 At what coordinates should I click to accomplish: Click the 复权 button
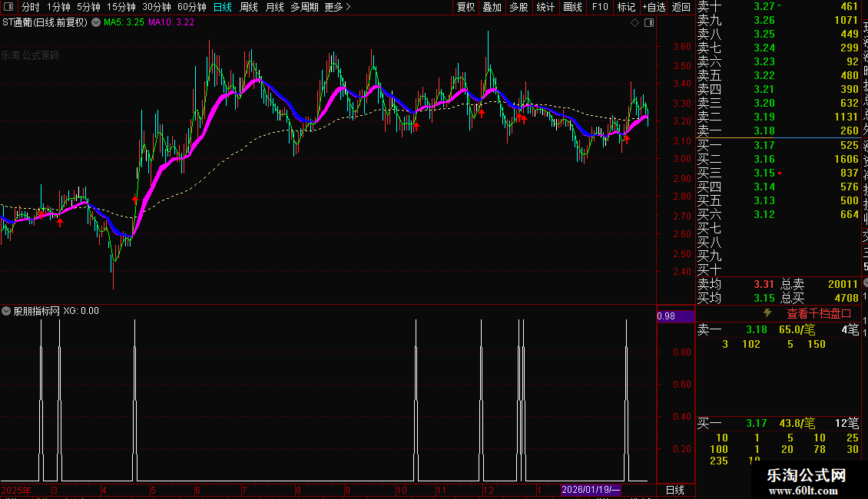(465, 7)
